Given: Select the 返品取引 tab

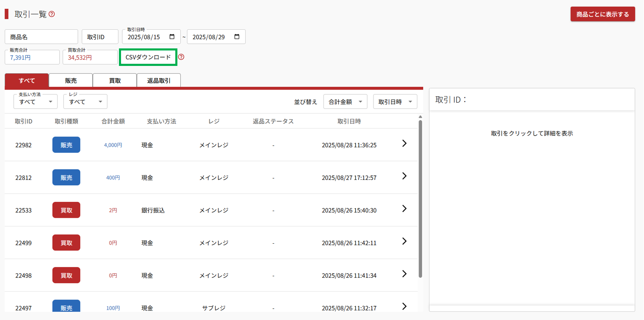Looking at the screenshot, I should pyautogui.click(x=159, y=81).
